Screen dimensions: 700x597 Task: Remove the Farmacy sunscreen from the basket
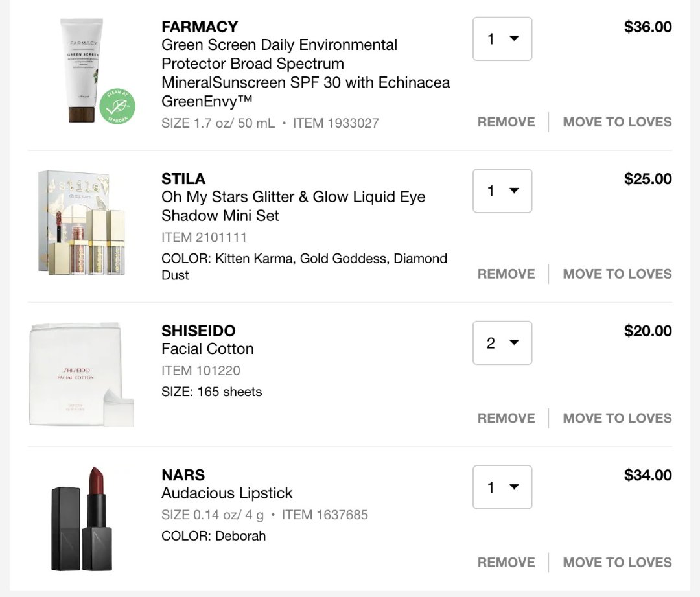pos(506,122)
